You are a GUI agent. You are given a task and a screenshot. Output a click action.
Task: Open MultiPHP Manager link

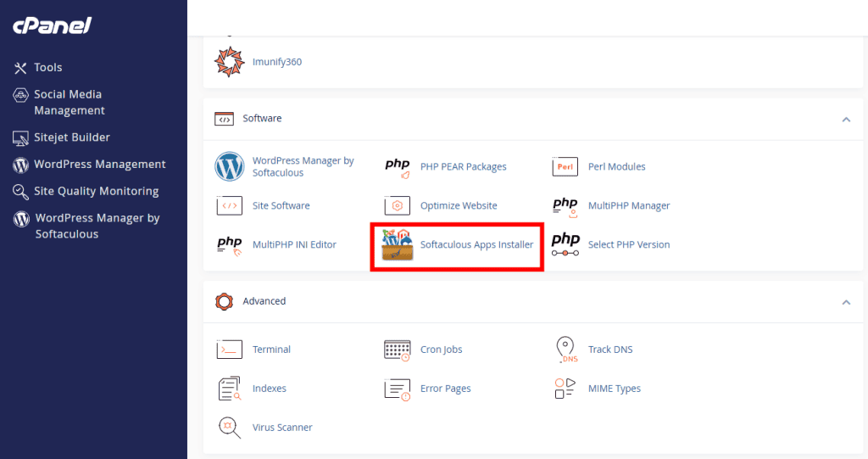629,205
